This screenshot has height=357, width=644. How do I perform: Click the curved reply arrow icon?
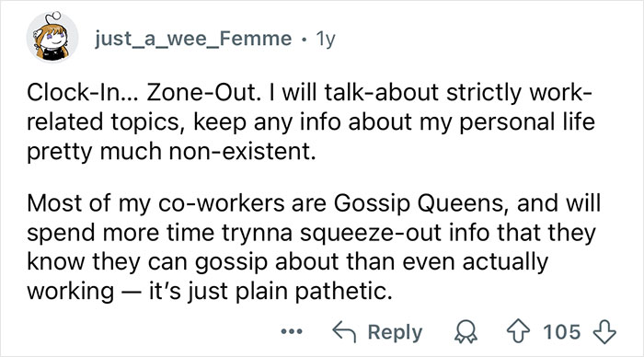click(x=344, y=331)
